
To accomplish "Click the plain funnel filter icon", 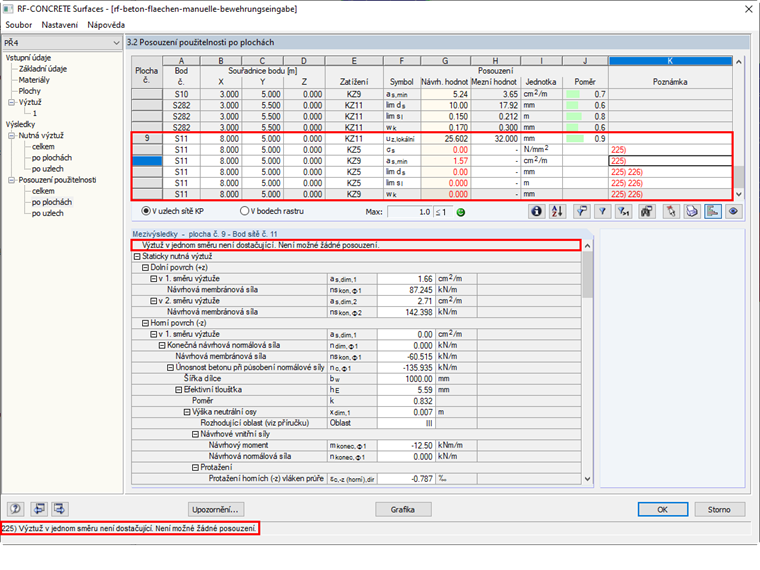I will coord(602,211).
